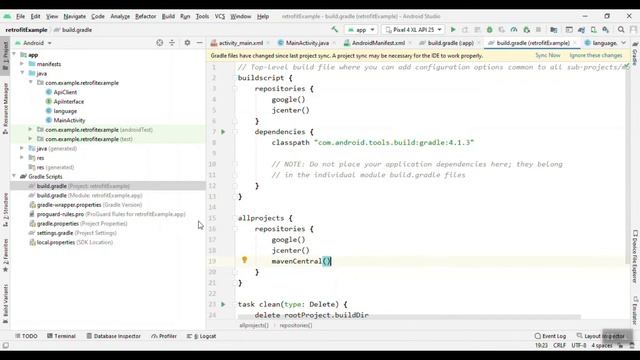Click the horizontal editor scrollbar
This screenshot has height=360, width=640.
pos(409,317)
